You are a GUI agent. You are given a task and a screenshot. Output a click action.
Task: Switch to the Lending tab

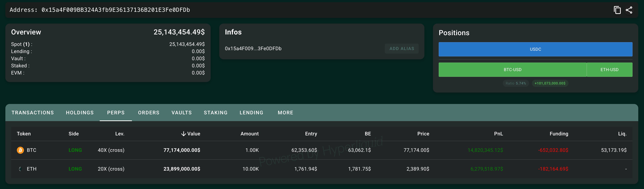coord(251,113)
